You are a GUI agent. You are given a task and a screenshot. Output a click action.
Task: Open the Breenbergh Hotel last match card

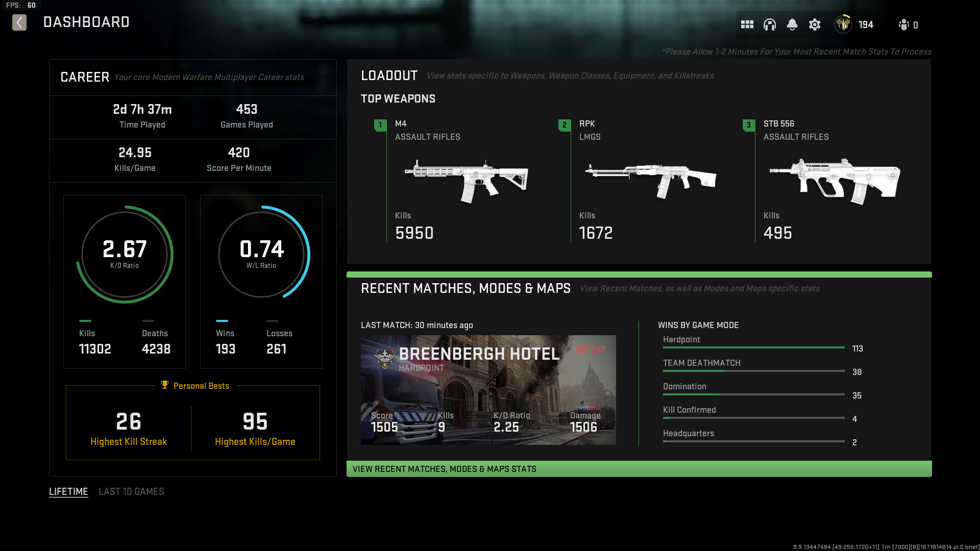click(x=488, y=390)
